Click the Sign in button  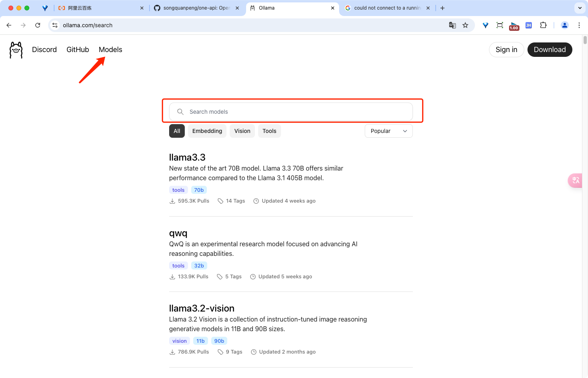(x=506, y=50)
